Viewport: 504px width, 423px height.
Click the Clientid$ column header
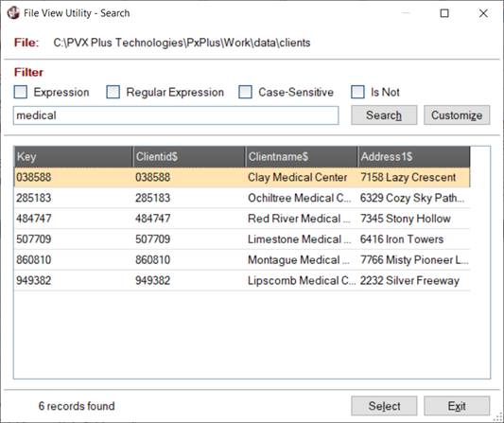[189, 157]
